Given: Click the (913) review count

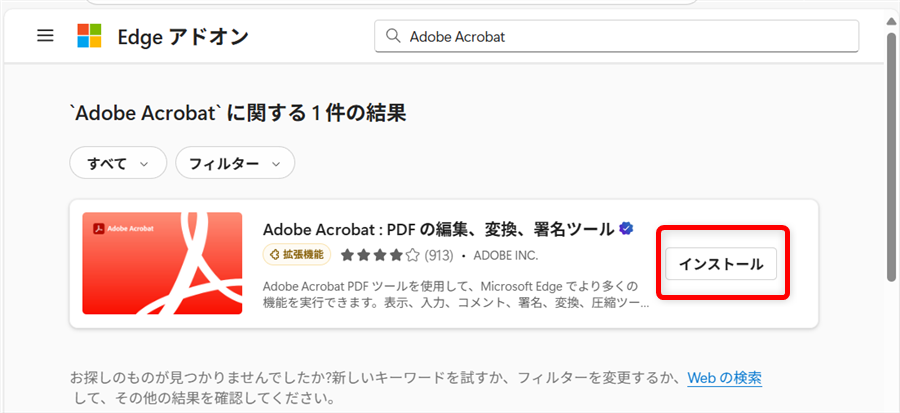Looking at the screenshot, I should click(440, 255).
